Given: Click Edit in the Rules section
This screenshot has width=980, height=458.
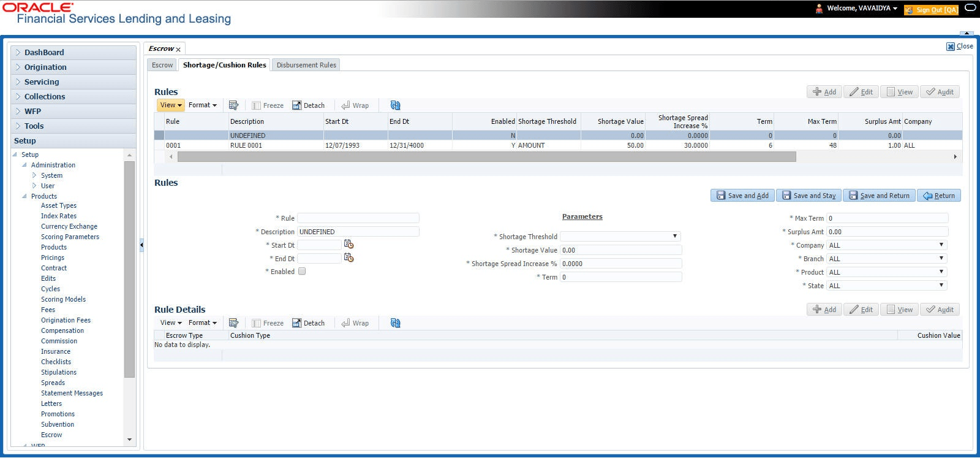Looking at the screenshot, I should click(x=861, y=92).
